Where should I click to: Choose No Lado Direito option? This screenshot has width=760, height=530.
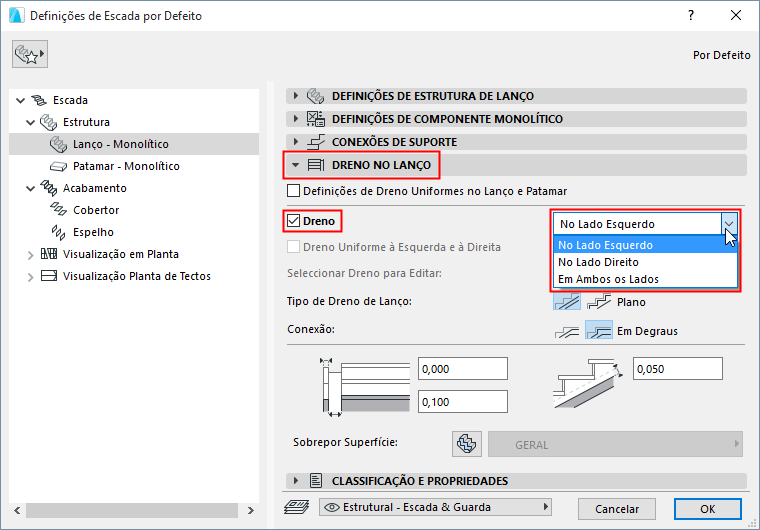click(645, 262)
